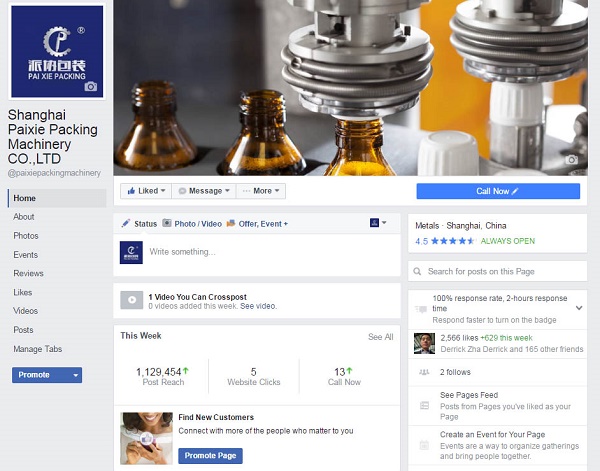The width and height of the screenshot is (600, 471).
Task: Open the More options dropdown
Action: [260, 190]
